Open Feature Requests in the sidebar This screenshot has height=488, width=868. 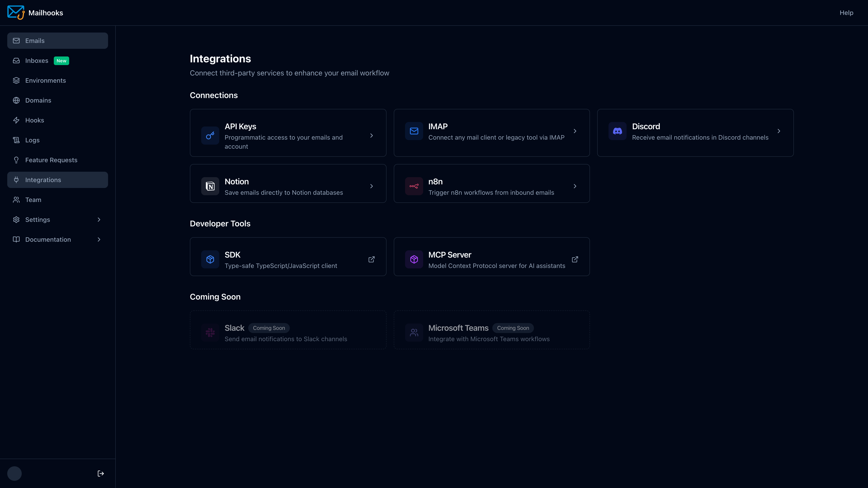coord(58,160)
